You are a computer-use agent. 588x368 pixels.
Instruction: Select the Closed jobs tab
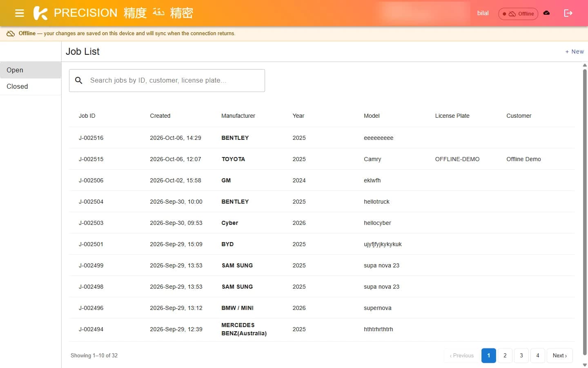31,86
